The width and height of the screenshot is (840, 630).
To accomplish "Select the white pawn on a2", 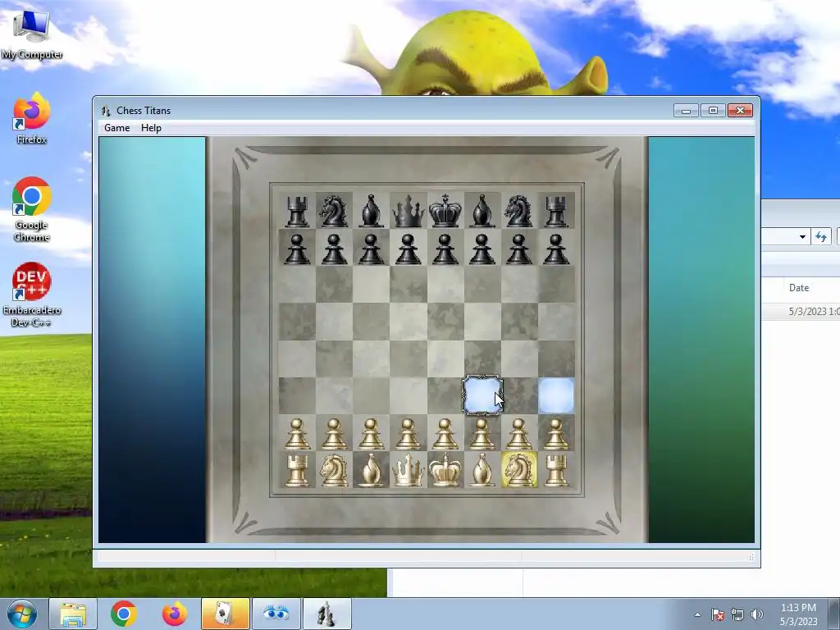I will click(297, 434).
